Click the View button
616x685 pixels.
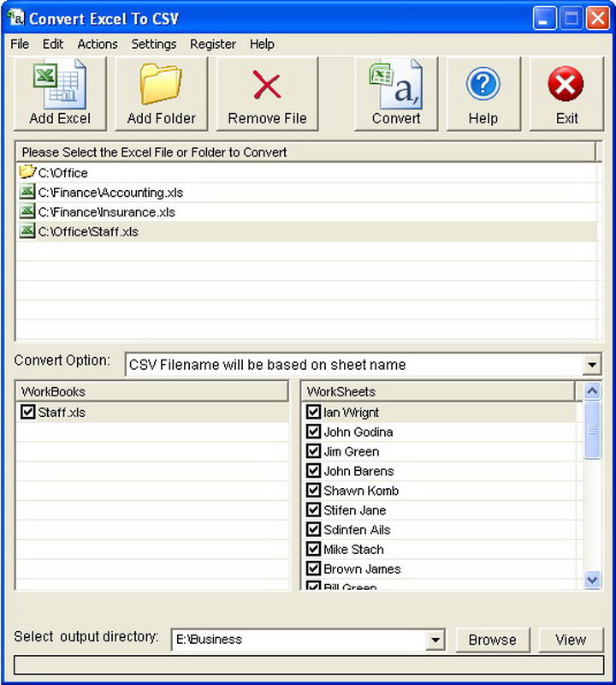click(571, 640)
